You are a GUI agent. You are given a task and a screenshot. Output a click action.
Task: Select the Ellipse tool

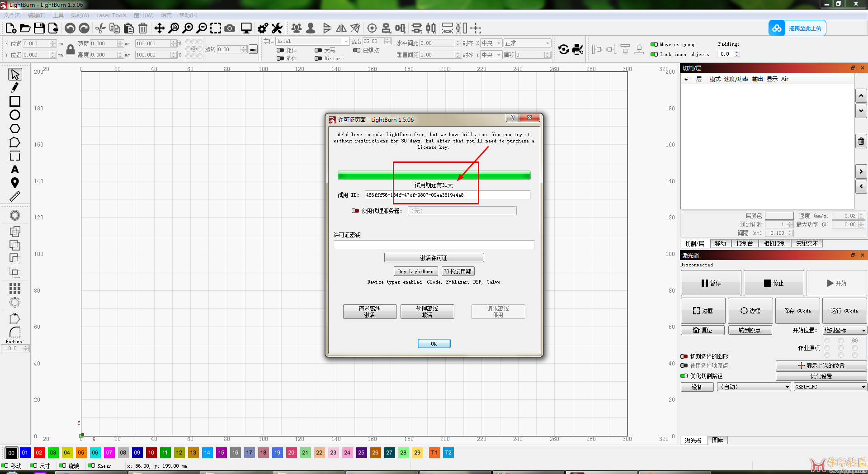tap(15, 115)
